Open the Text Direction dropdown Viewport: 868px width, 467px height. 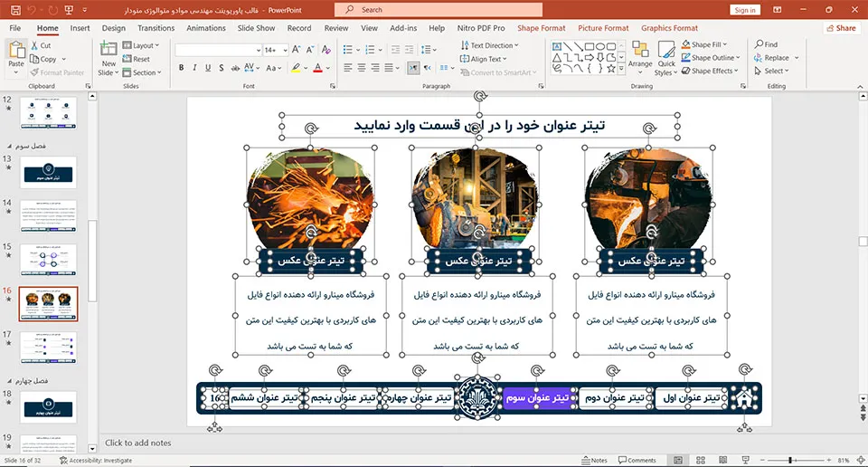[x=489, y=45]
